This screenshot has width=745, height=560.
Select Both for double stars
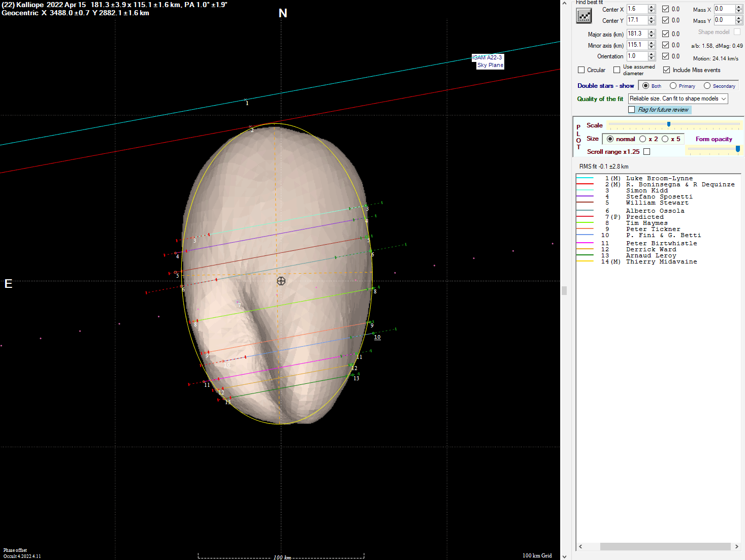tap(645, 86)
